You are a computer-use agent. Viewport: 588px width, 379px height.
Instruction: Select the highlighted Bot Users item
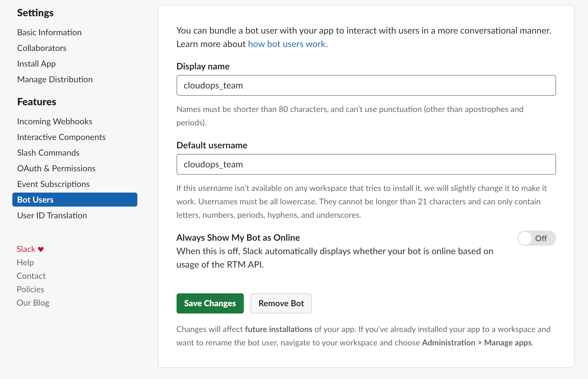(x=75, y=200)
